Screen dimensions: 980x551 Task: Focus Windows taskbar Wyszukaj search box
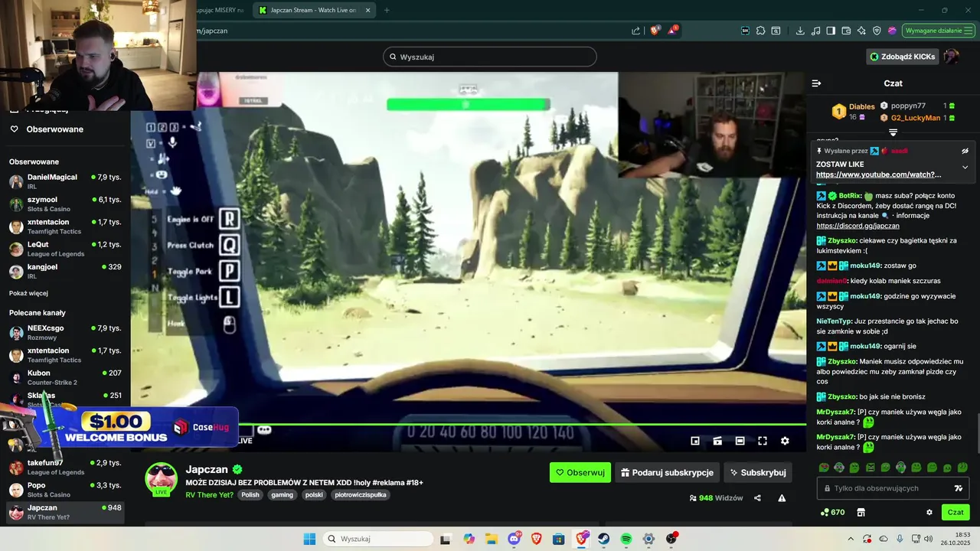pos(378,539)
